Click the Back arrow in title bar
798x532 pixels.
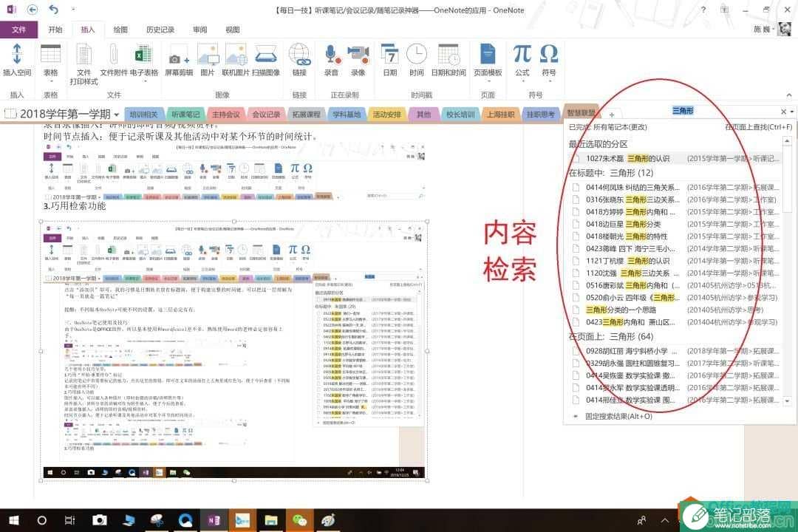[32, 10]
